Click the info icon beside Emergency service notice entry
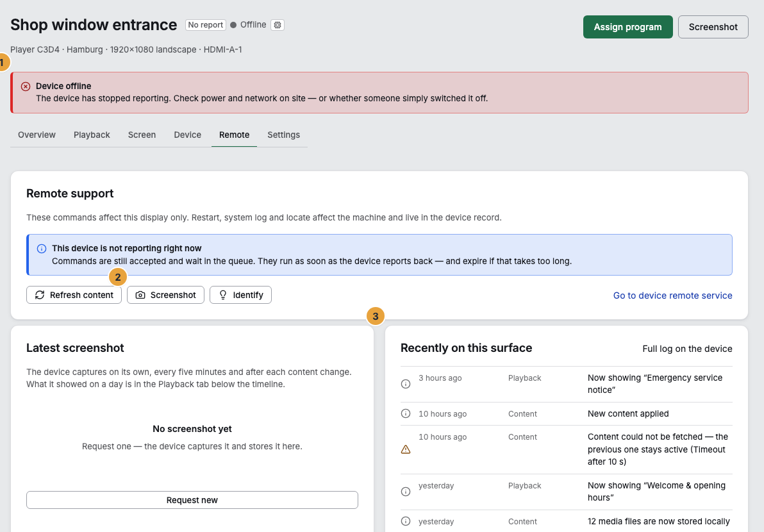Image resolution: width=764 pixels, height=532 pixels. [405, 384]
